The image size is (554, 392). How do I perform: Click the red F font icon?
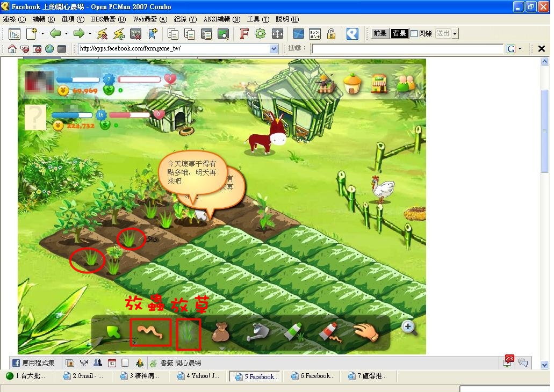pos(244,34)
